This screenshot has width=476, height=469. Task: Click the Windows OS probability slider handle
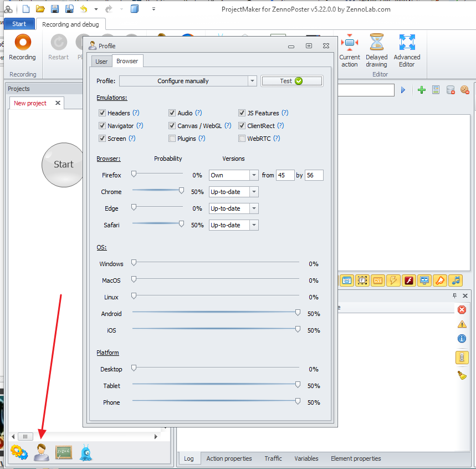[134, 263]
